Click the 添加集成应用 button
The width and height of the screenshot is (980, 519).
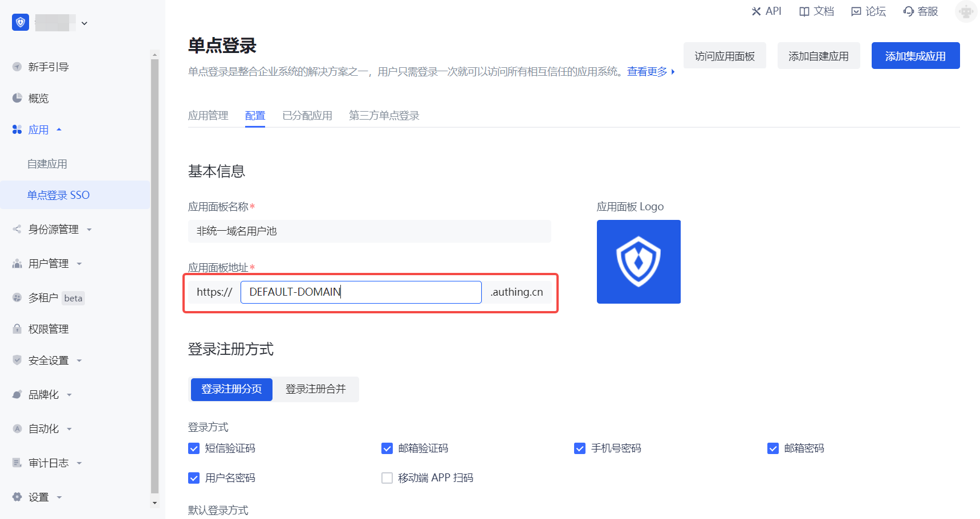click(915, 56)
